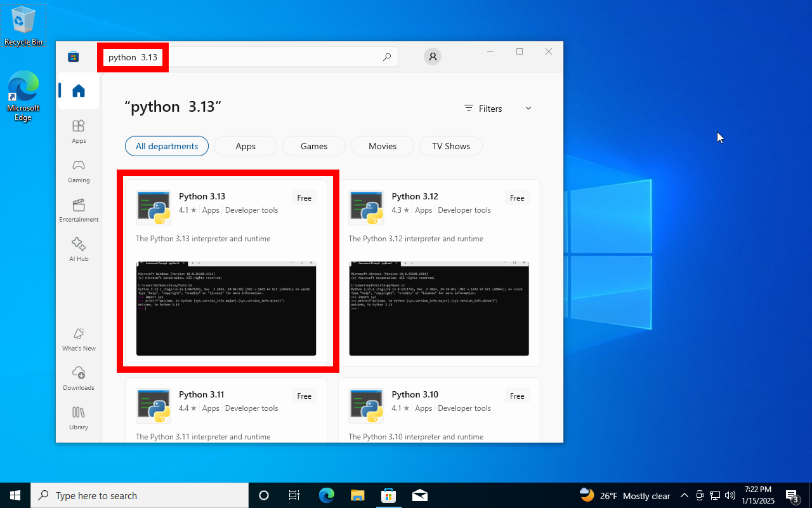Open the Home section in sidebar

(x=79, y=91)
